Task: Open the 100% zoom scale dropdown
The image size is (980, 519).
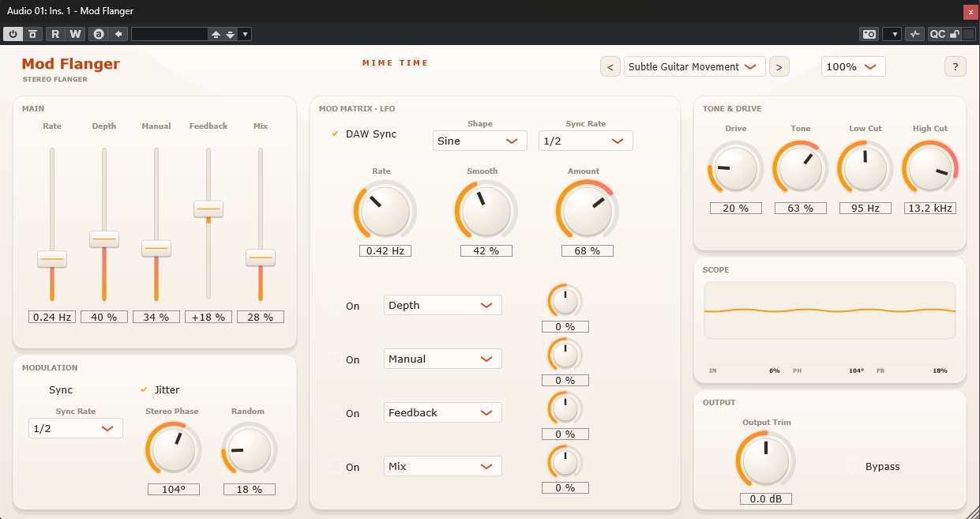Action: (x=854, y=66)
